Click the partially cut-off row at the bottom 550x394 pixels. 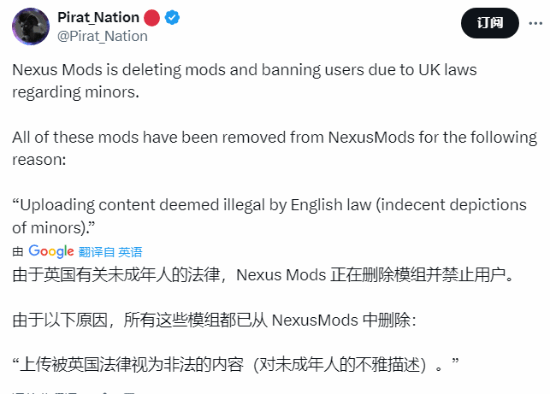coord(74,392)
